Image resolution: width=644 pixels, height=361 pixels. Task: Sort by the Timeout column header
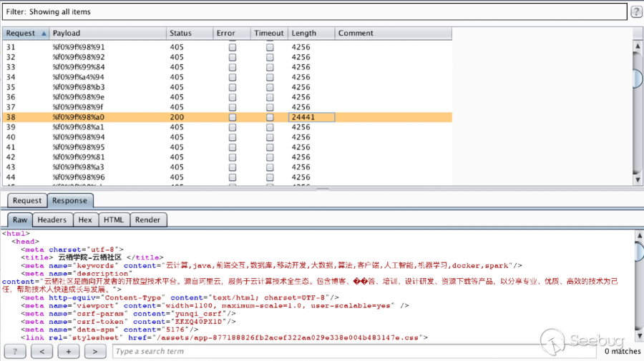[270, 34]
